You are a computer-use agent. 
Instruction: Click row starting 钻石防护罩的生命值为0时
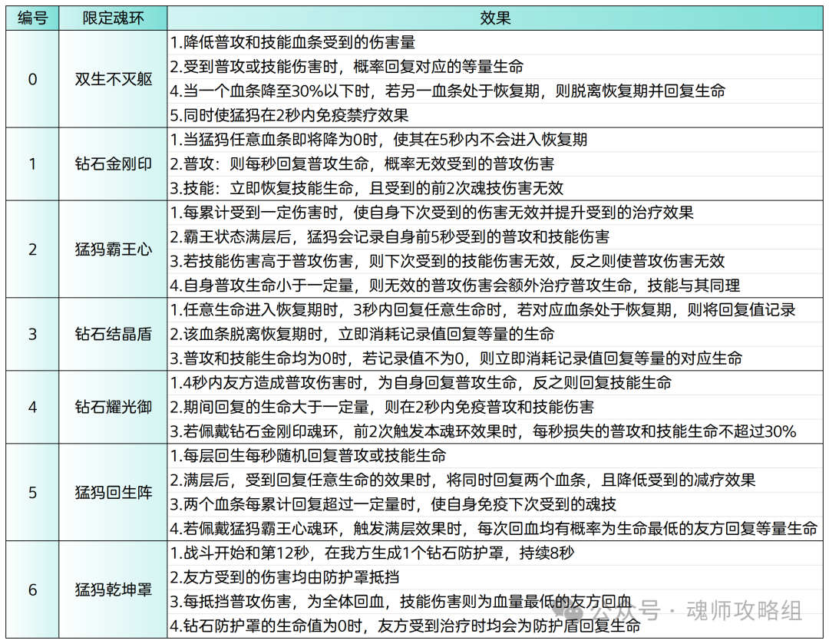click(495, 626)
